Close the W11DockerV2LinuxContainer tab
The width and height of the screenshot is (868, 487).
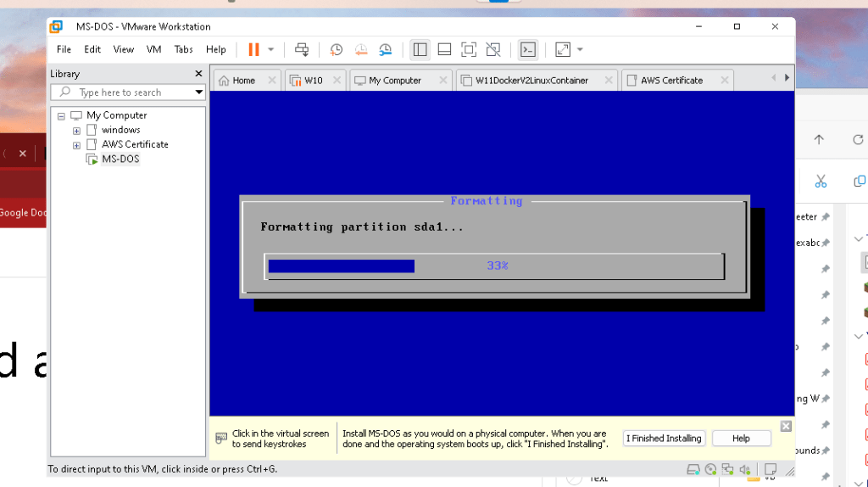pos(609,81)
